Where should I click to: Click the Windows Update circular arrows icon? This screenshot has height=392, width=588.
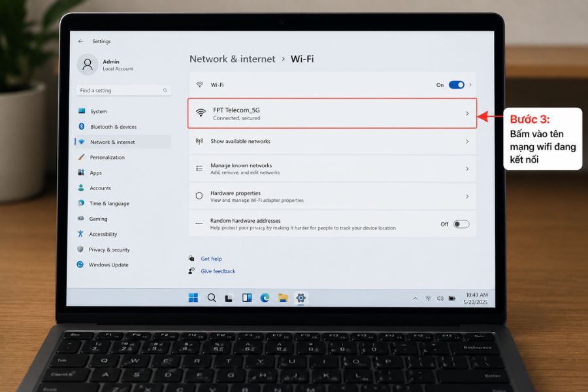[x=80, y=265]
